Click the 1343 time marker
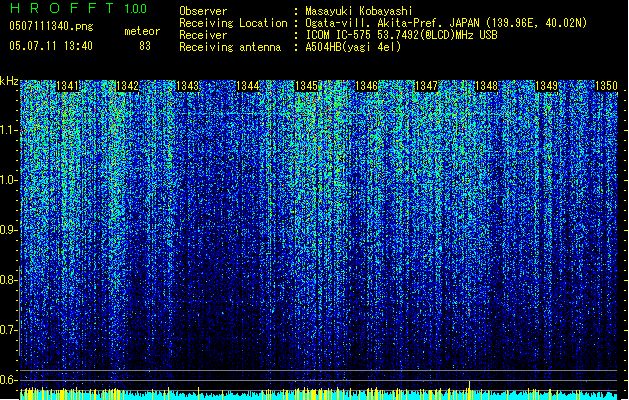Screen dimensions: 629x400 pos(187,86)
